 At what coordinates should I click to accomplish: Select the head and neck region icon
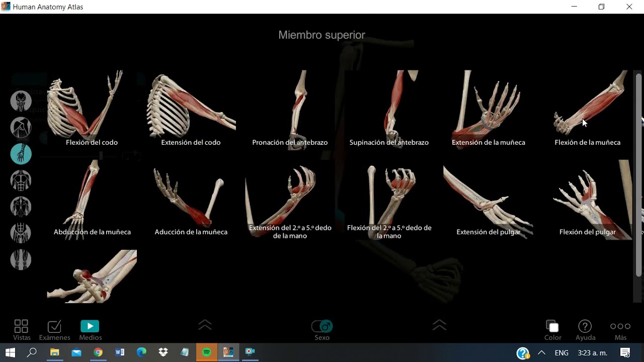[x=21, y=102]
